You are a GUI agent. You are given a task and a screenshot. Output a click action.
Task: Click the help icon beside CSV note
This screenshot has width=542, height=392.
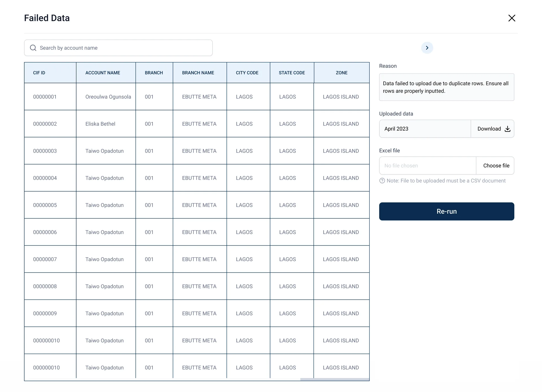click(x=382, y=181)
